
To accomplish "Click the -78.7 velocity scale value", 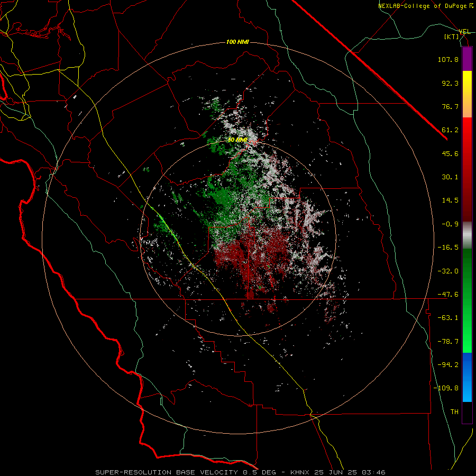I will click(448, 342).
